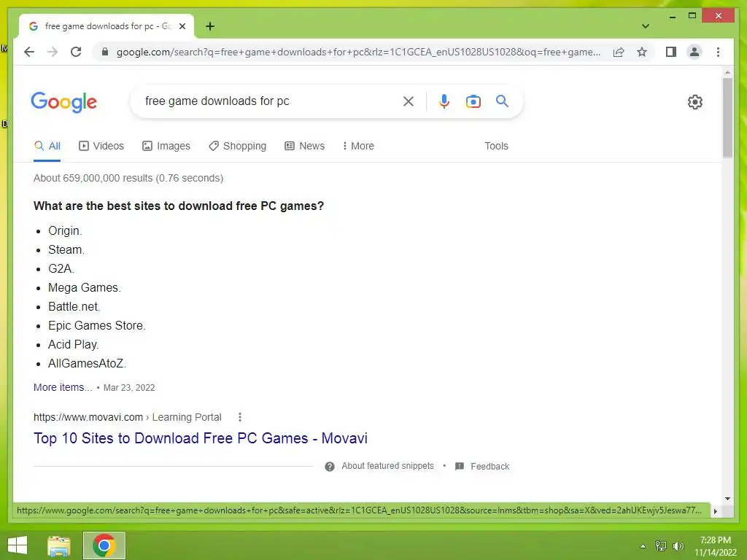Open the three-dot menu beside movavi result
747x560 pixels.
click(239, 418)
